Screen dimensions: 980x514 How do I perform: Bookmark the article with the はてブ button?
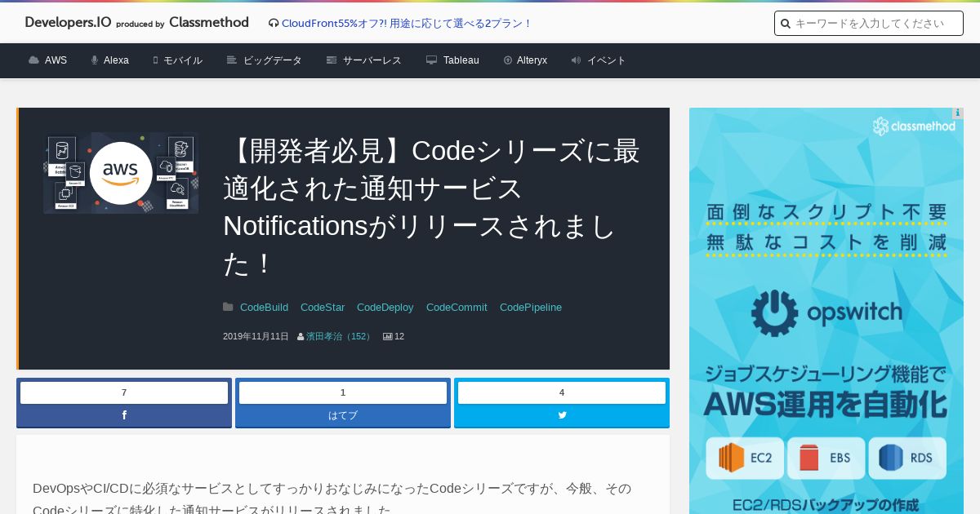point(343,415)
